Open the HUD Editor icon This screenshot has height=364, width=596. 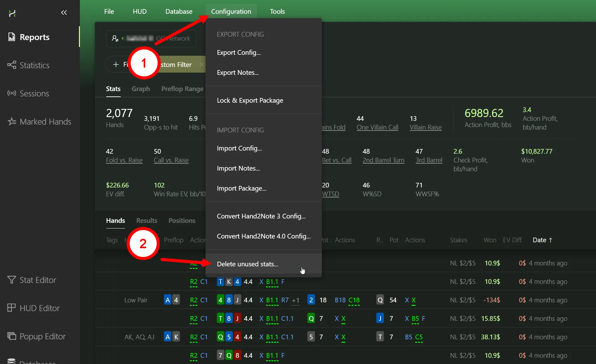coord(12,308)
